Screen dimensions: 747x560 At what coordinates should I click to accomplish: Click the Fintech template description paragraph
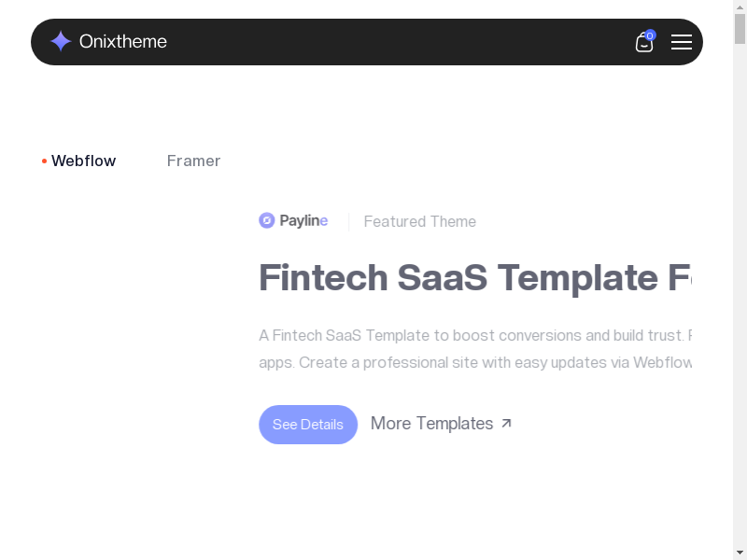pyautogui.click(x=474, y=348)
